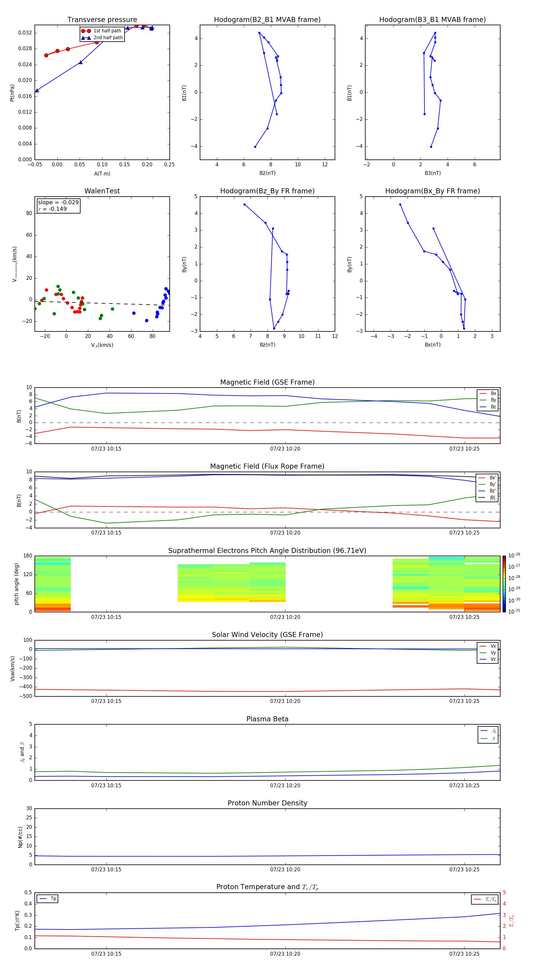Click the 'Proton Temperature and Te/Tp' title
The image size is (535, 980).
click(x=267, y=887)
